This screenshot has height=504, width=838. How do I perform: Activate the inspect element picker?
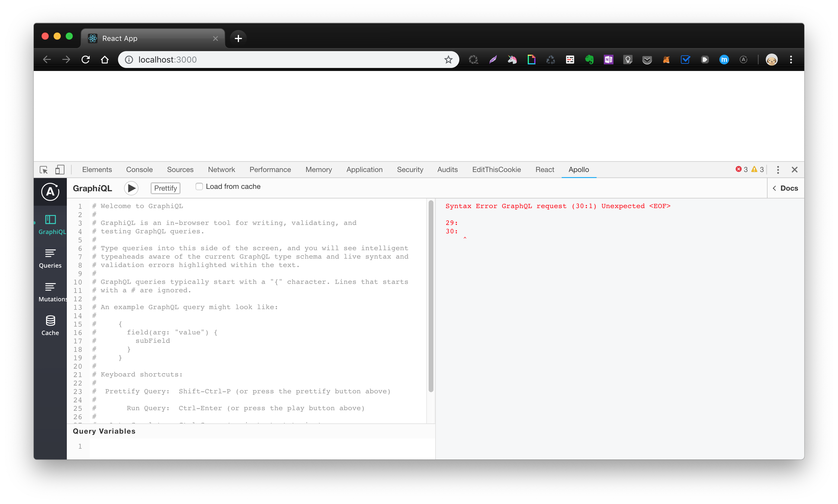point(44,169)
